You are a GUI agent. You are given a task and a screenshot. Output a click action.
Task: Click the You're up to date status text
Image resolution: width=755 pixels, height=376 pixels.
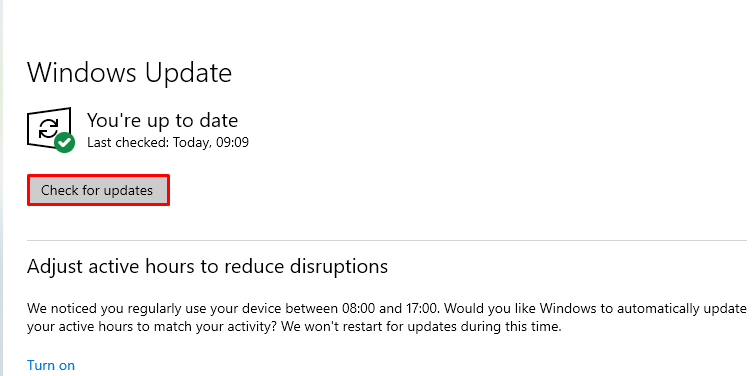tap(162, 120)
